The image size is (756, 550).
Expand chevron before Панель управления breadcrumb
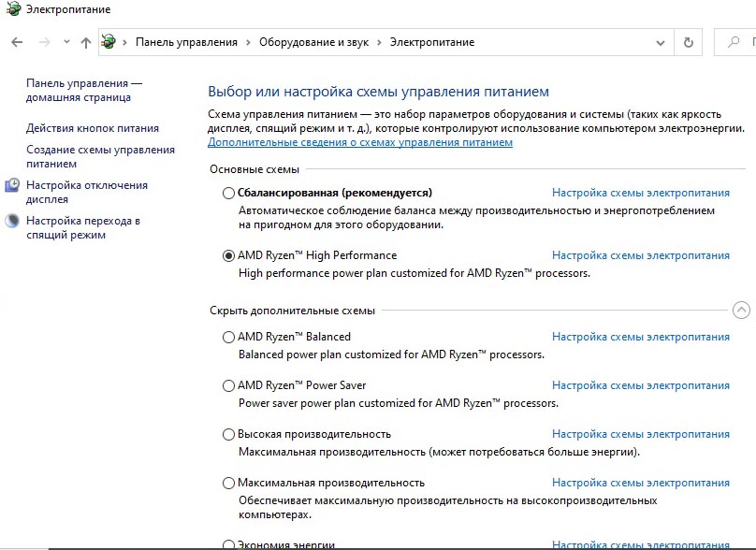pyautogui.click(x=124, y=42)
